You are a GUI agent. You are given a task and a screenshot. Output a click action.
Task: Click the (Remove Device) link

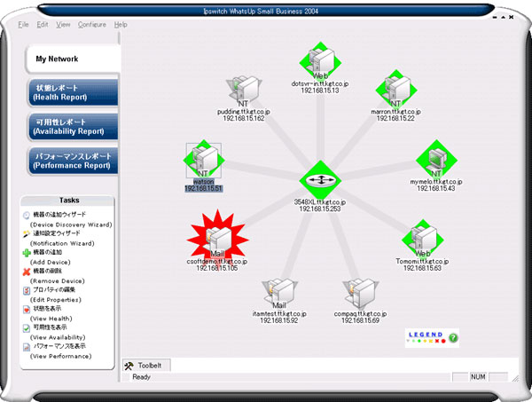pyautogui.click(x=58, y=281)
